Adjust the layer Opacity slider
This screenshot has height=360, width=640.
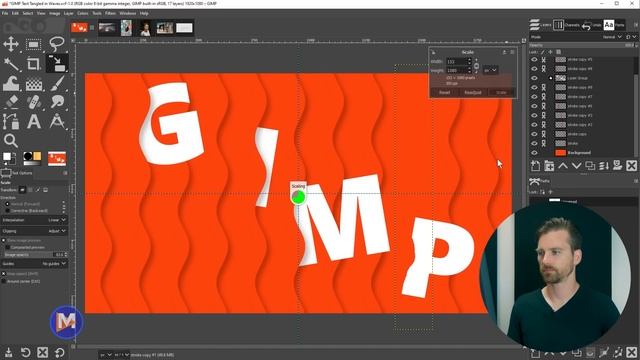583,45
